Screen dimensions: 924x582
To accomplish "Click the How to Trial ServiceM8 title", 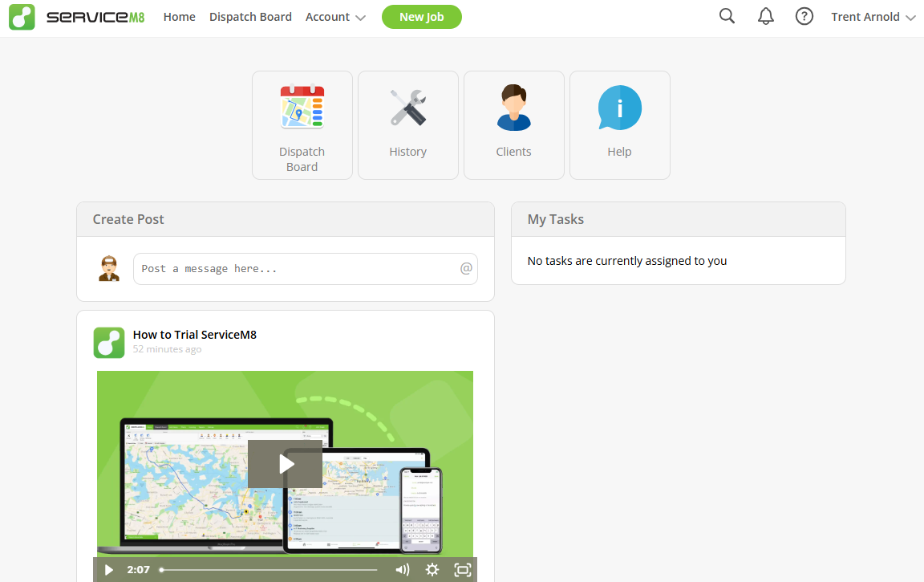I will (194, 334).
